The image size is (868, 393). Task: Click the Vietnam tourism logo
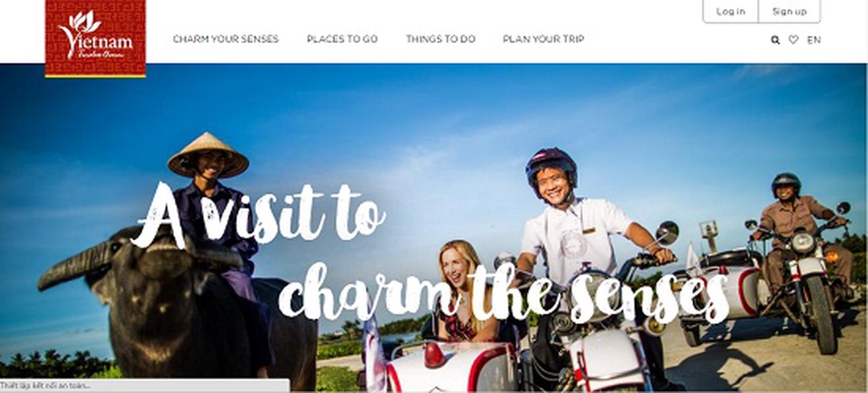[95, 38]
